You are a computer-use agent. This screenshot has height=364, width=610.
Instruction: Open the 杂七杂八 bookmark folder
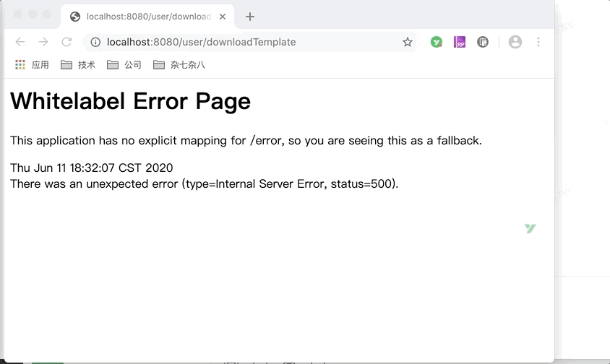click(x=179, y=65)
